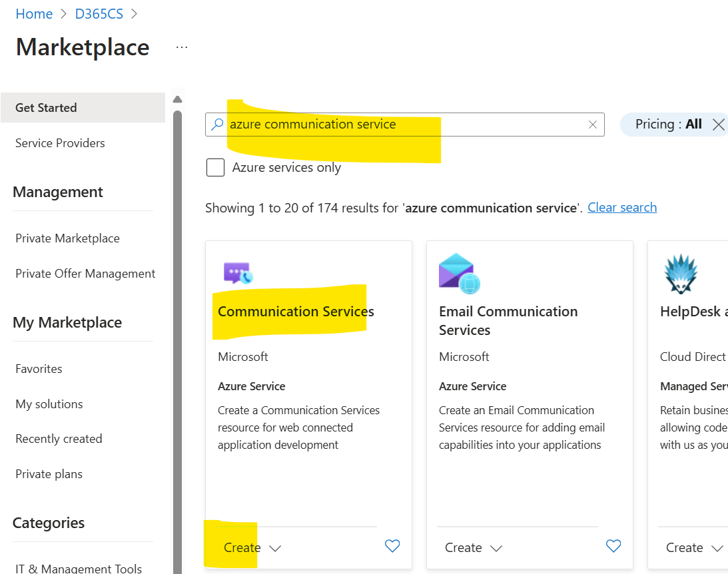Viewport: 728px width, 574px height.
Task: Open Recently created in sidebar
Action: [x=59, y=439]
